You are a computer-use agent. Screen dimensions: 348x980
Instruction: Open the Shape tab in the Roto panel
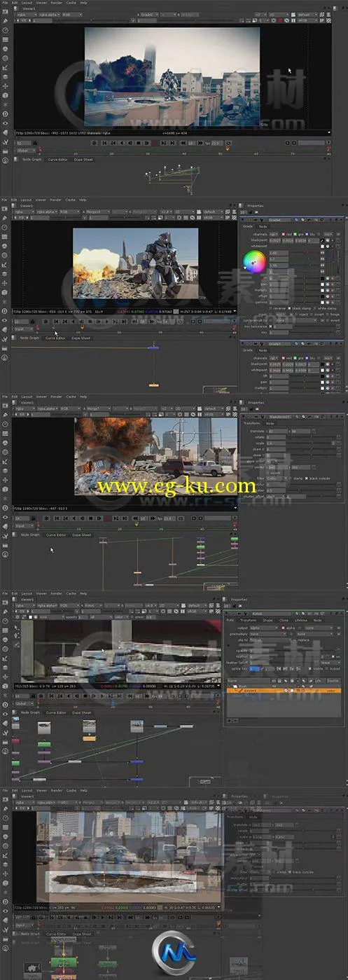[x=267, y=621]
